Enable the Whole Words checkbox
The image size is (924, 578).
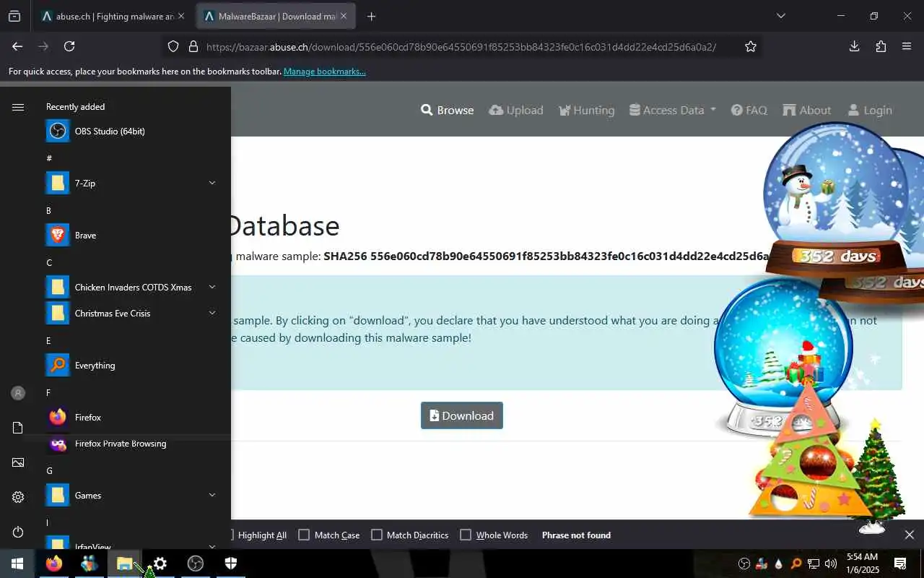(x=466, y=535)
